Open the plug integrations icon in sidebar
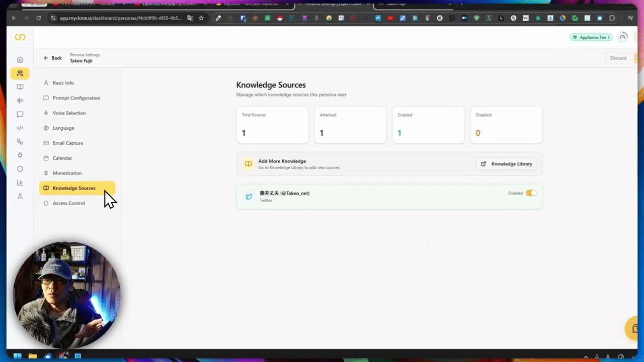Viewport: 644px width, 362px height. (20, 155)
